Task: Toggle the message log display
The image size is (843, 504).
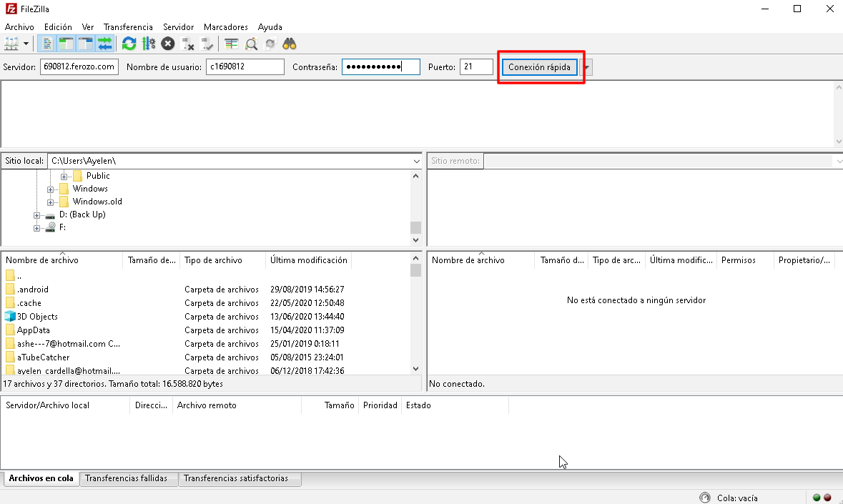Action: click(x=46, y=44)
